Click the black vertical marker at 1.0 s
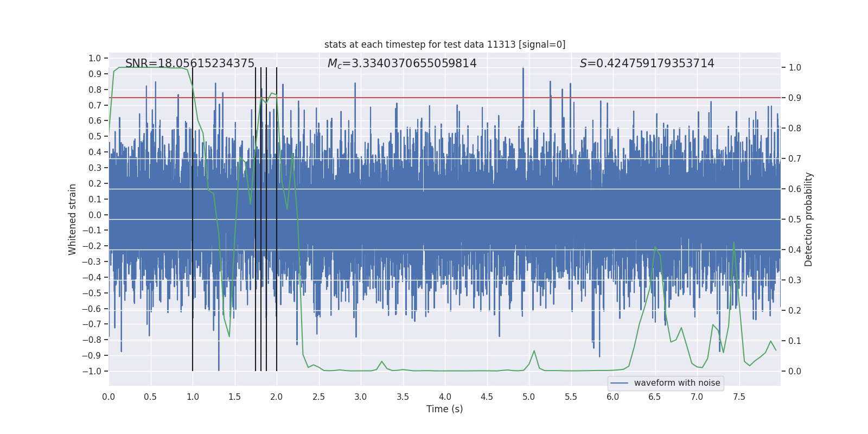Image resolution: width=868 pixels, height=434 pixels. point(193,219)
